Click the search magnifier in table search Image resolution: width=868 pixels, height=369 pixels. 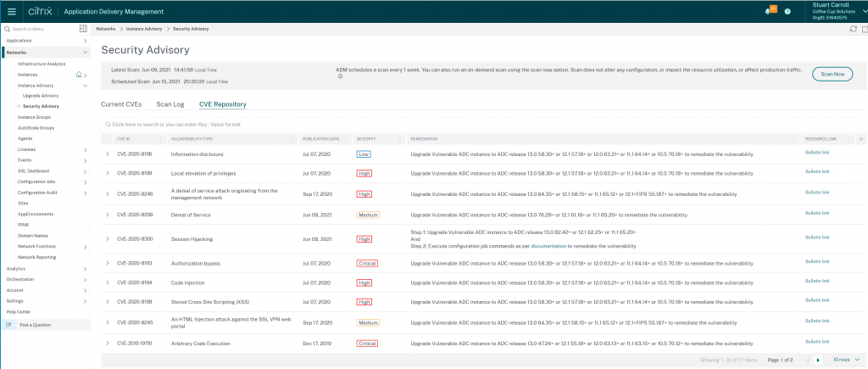click(x=108, y=125)
